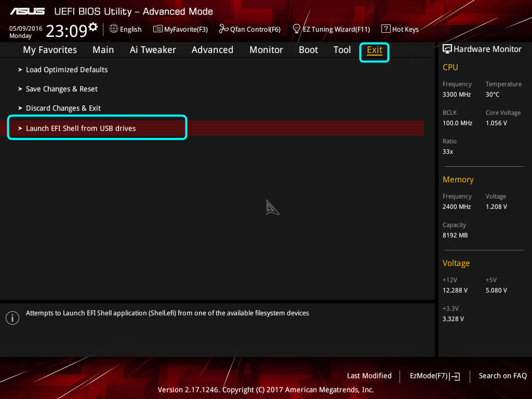Viewport: 532px width, 399px height.
Task: Click the Memory section heading
Action: 458,179
